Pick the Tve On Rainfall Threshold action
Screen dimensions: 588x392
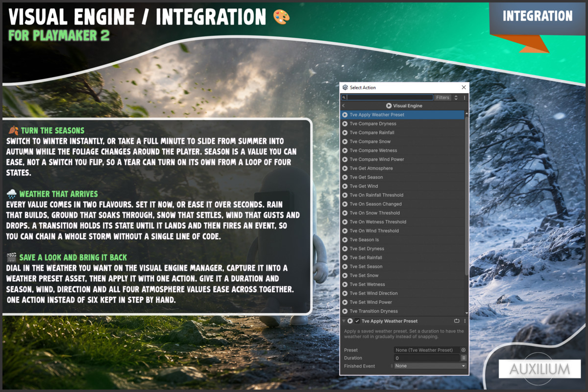pyautogui.click(x=402, y=195)
